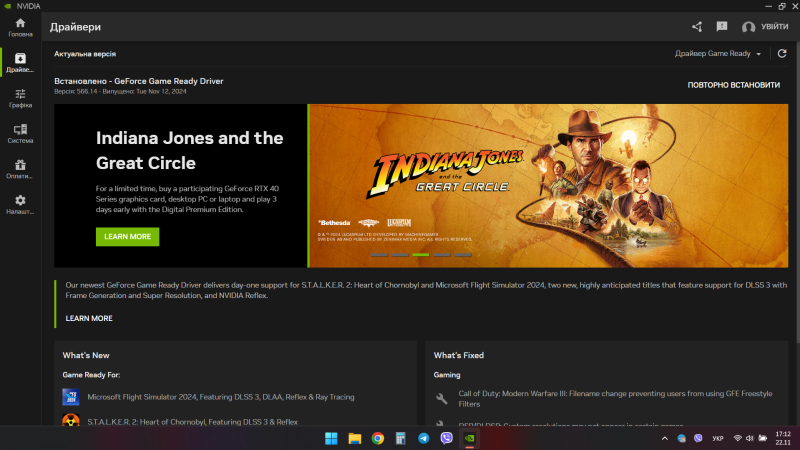Open the feedback notification icon
This screenshot has height=450, width=800.
pyautogui.click(x=722, y=27)
